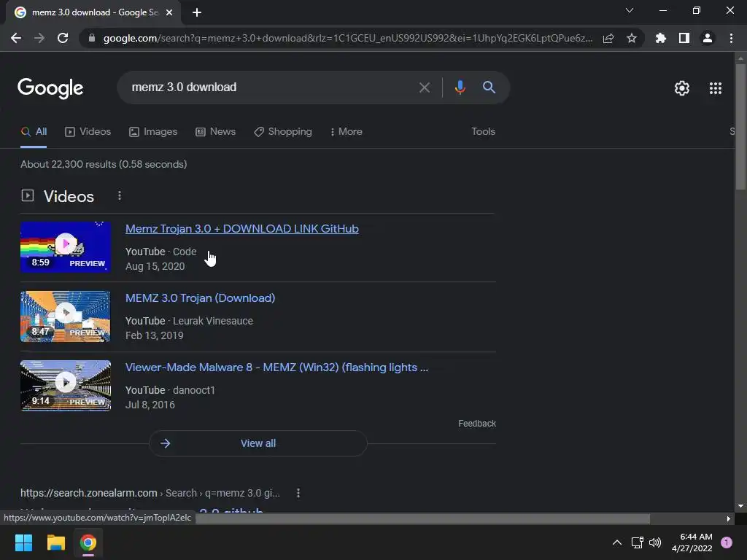Submit search with the magnifier icon
This screenshot has height=560, width=747.
click(x=489, y=87)
